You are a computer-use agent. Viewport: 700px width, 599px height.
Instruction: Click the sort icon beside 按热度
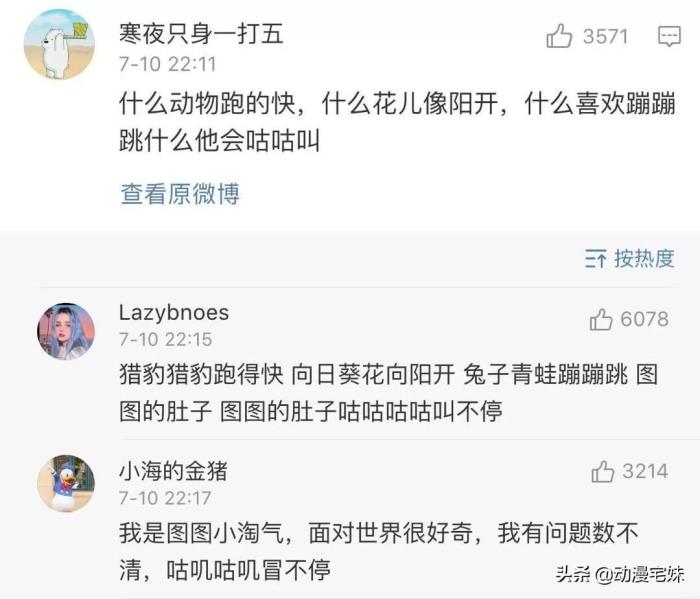click(595, 260)
